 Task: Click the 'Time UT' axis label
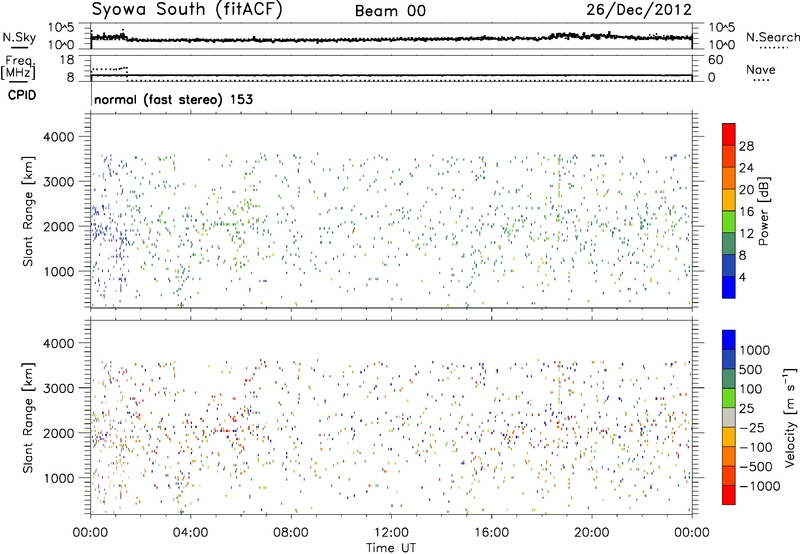(391, 548)
